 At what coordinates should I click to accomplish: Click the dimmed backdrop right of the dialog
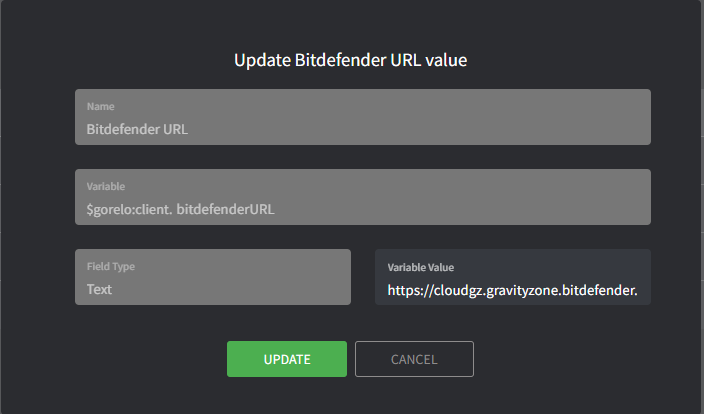701,200
